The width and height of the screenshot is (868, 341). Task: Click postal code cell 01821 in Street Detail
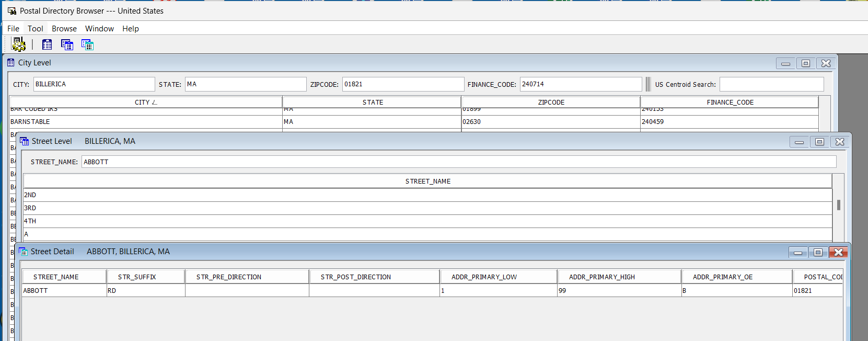[x=817, y=290]
